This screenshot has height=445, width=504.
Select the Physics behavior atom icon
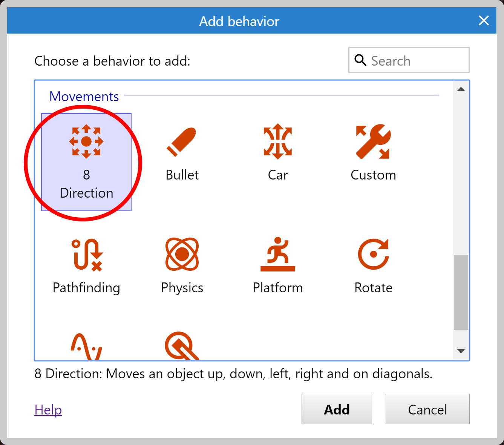(x=182, y=255)
